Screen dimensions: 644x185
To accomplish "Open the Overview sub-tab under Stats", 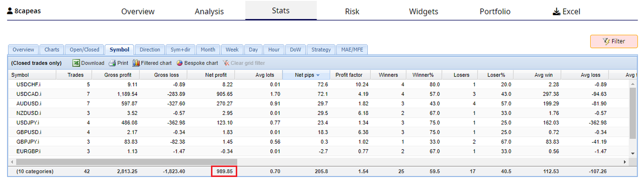I will (x=23, y=49).
